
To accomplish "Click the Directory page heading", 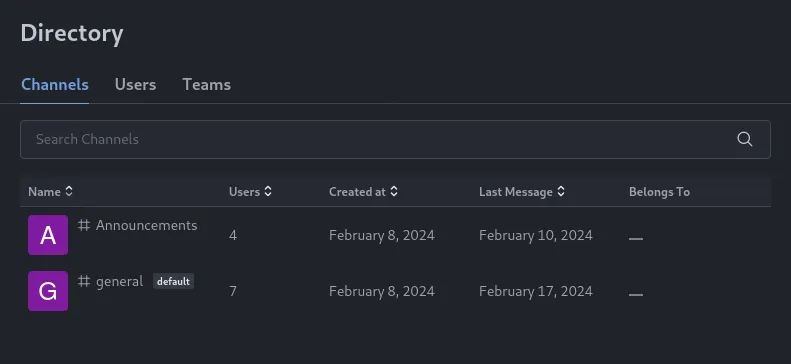I will click(x=72, y=33).
